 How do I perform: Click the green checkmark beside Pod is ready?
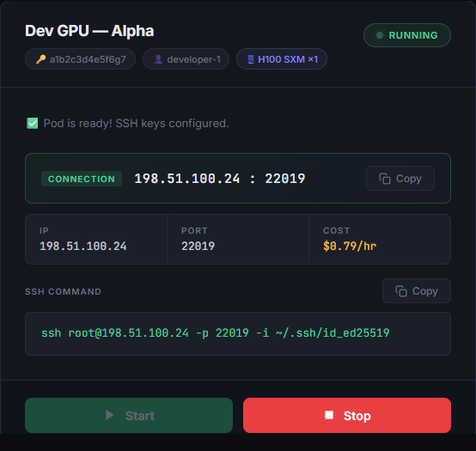click(32, 123)
